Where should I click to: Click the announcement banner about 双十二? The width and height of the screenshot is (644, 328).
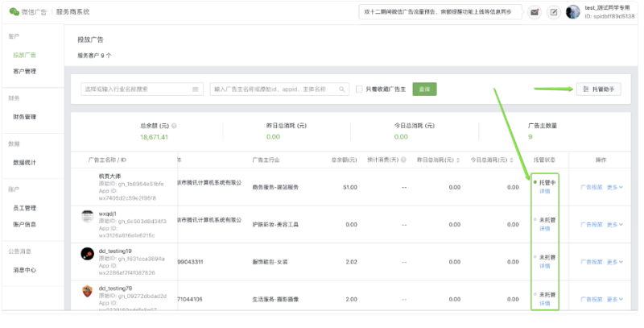click(x=440, y=12)
